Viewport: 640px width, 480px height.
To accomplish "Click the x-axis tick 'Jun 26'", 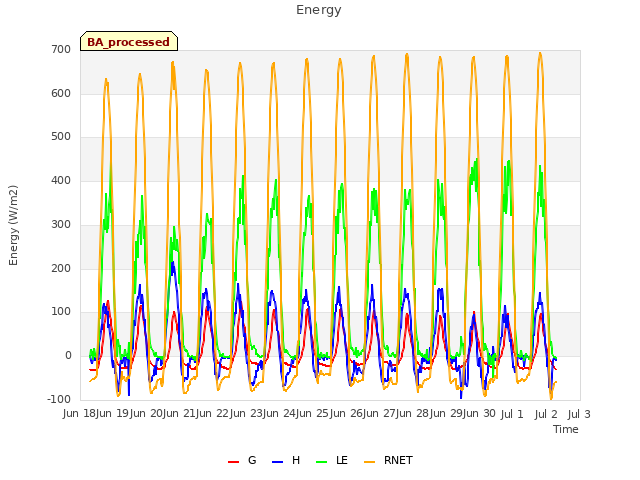I will click(x=347, y=414).
